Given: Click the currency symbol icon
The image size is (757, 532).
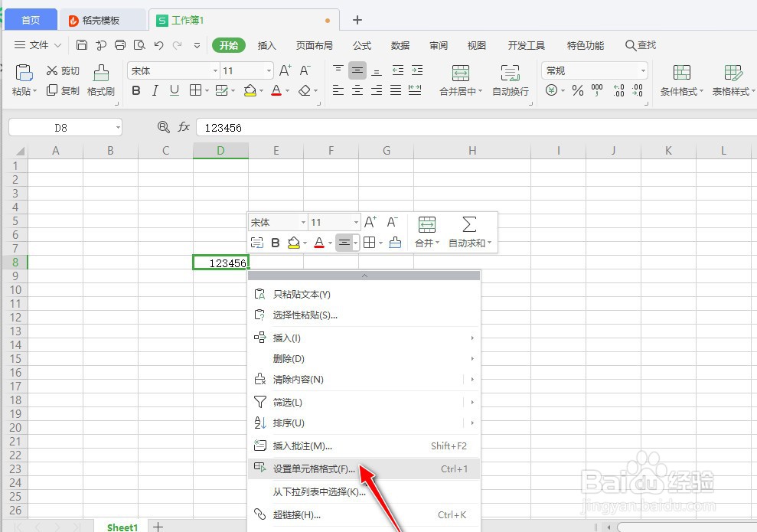Looking at the screenshot, I should coord(551,90).
